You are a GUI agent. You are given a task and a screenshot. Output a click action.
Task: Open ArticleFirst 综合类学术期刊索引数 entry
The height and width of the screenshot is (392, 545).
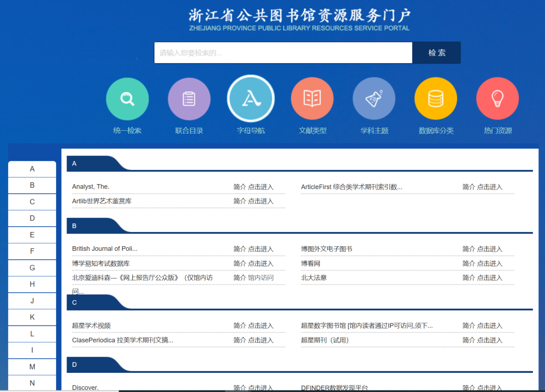(351, 187)
